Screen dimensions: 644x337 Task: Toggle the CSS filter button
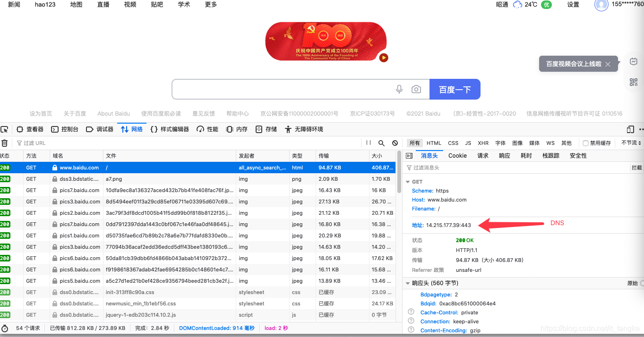(x=453, y=143)
